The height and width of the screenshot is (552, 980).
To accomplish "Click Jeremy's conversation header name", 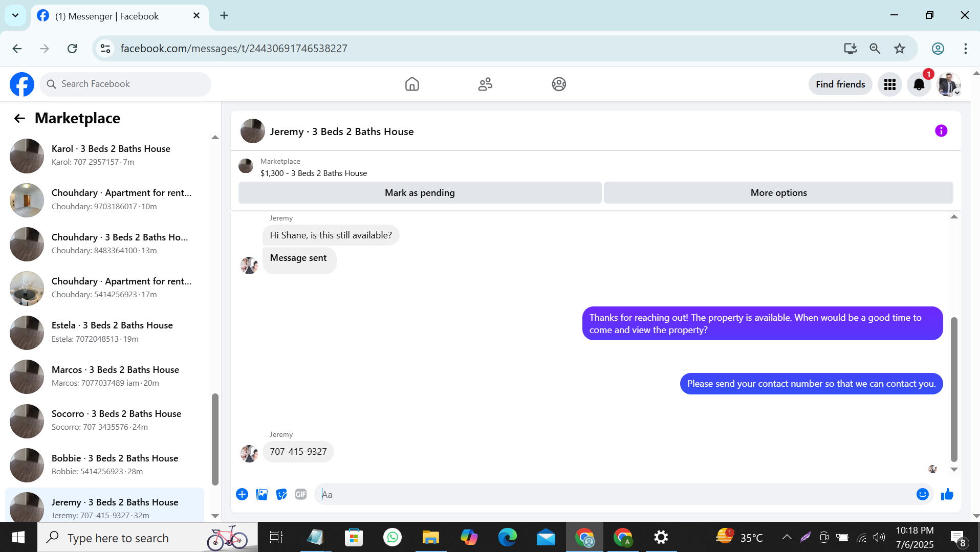I will point(342,131).
